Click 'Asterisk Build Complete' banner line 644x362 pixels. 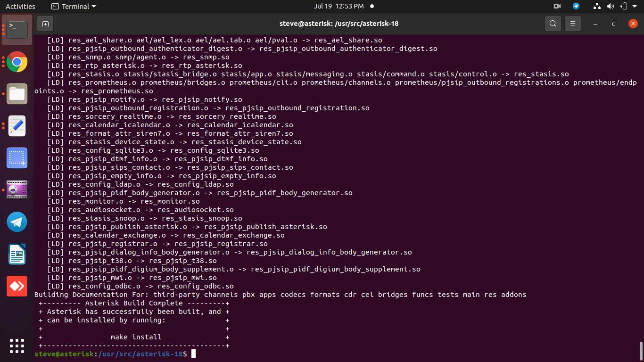pyautogui.click(x=134, y=303)
